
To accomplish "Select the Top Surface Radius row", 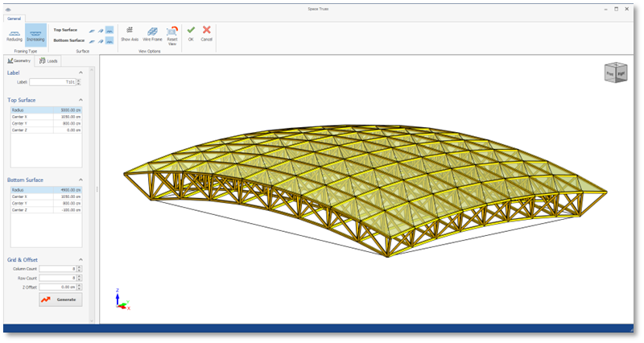I will coord(45,110).
